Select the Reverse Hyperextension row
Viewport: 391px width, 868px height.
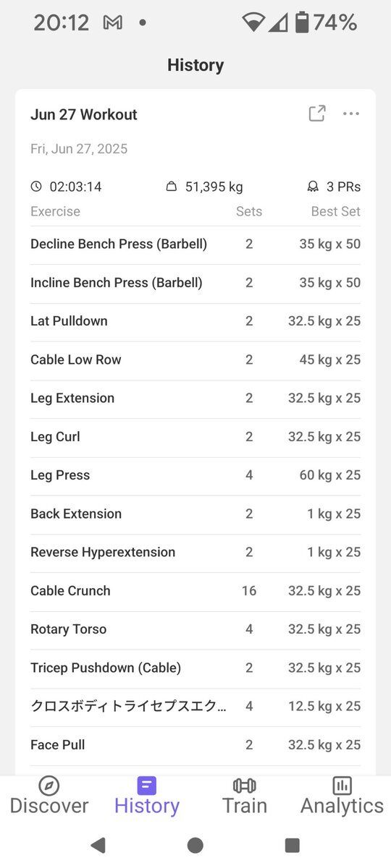(195, 553)
